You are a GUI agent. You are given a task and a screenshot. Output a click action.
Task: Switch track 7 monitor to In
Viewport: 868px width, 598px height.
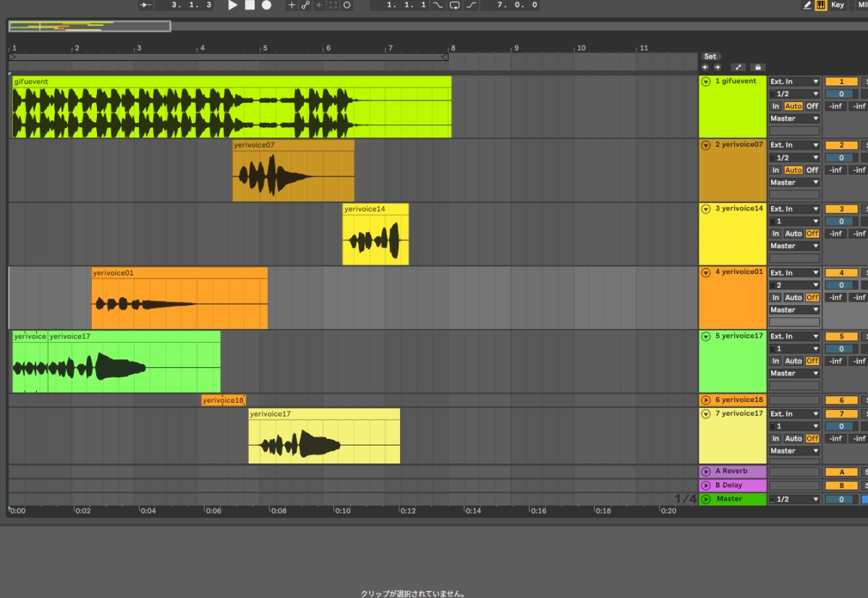[x=775, y=438]
